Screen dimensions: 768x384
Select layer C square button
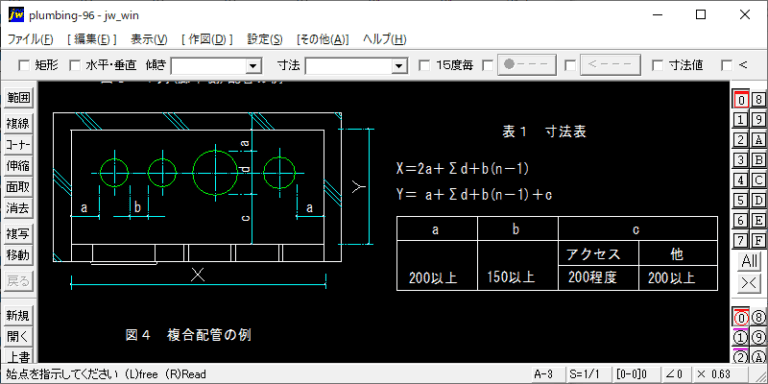click(x=759, y=180)
